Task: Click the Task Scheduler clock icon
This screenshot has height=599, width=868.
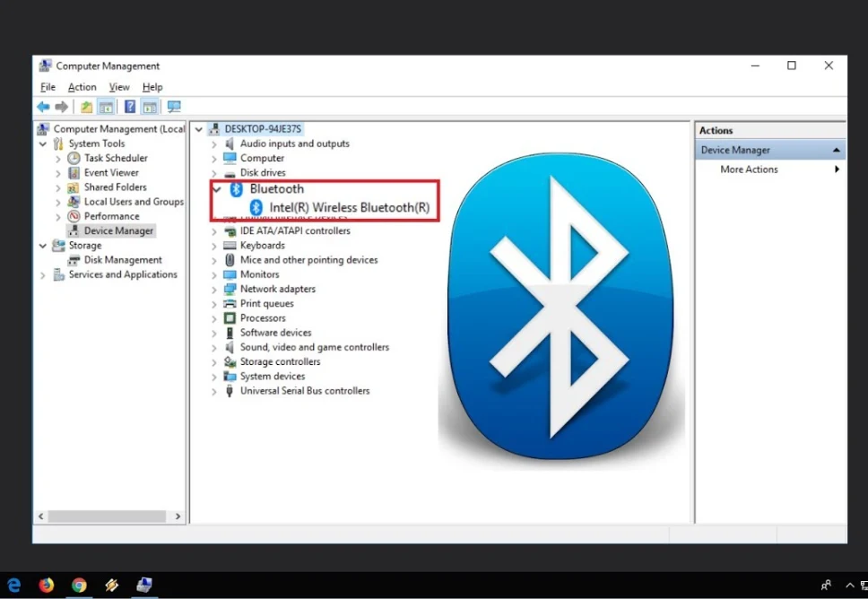Action: click(x=74, y=159)
